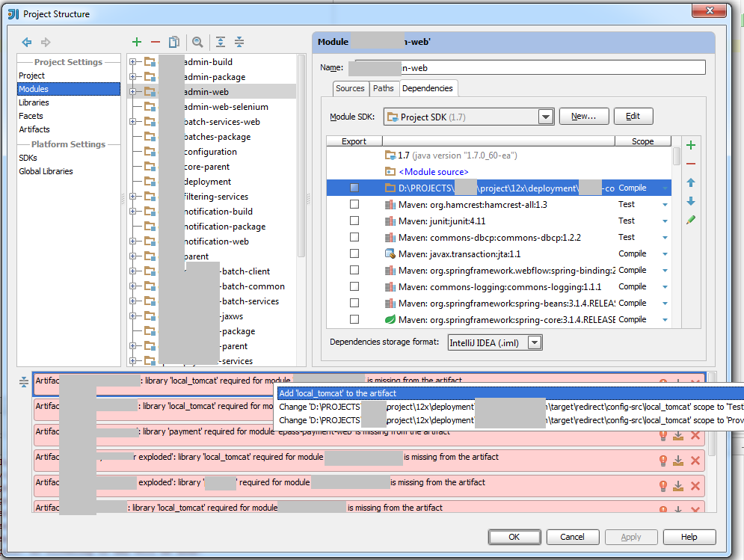The width and height of the screenshot is (744, 560).
Task: Move the selected dependency up
Action: (691, 182)
